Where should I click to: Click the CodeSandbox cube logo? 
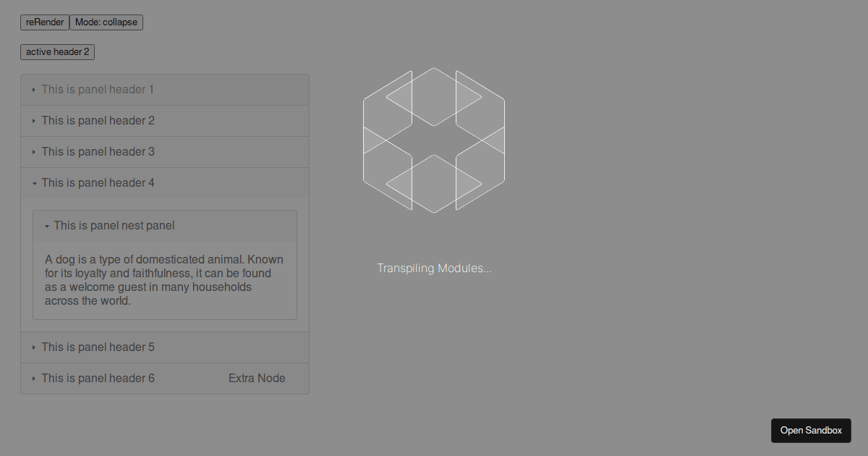tap(433, 140)
